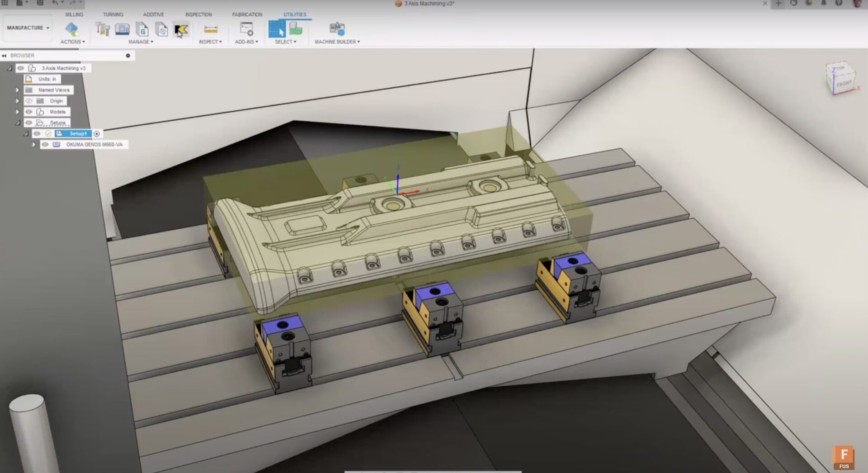868x473 pixels.
Task: Click the Post Process icon in Manage group
Action: click(142, 30)
